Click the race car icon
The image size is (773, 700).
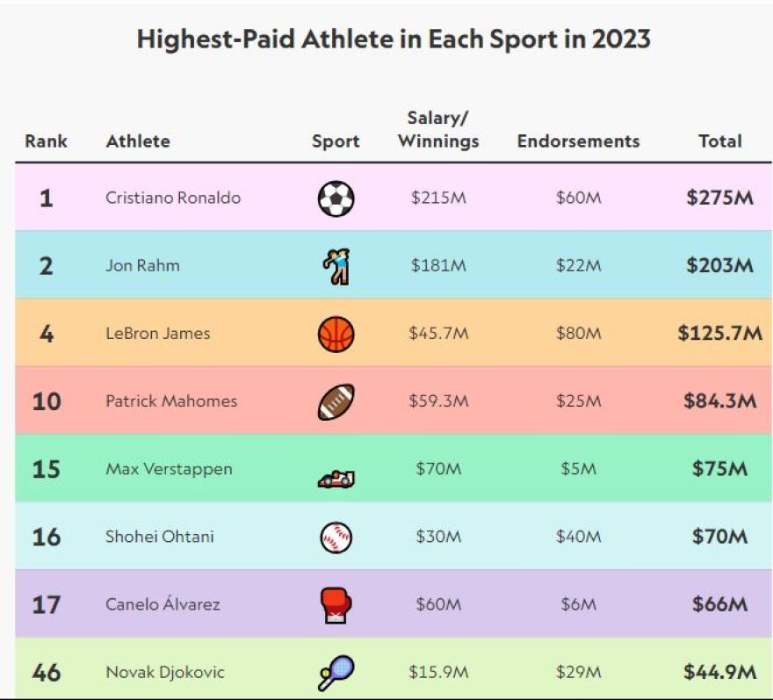(x=336, y=478)
